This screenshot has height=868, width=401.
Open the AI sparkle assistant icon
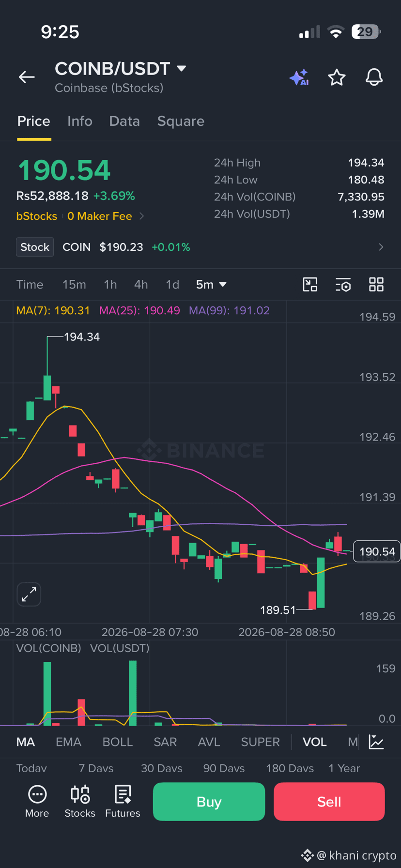(299, 77)
